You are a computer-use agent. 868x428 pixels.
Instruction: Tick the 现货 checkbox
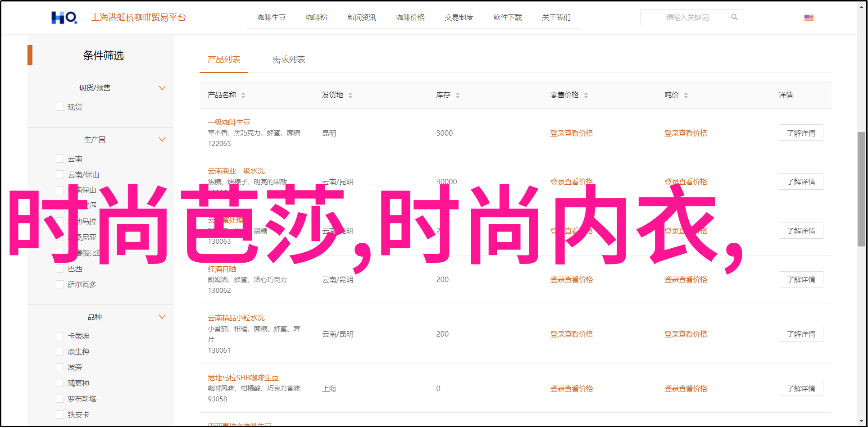point(60,107)
